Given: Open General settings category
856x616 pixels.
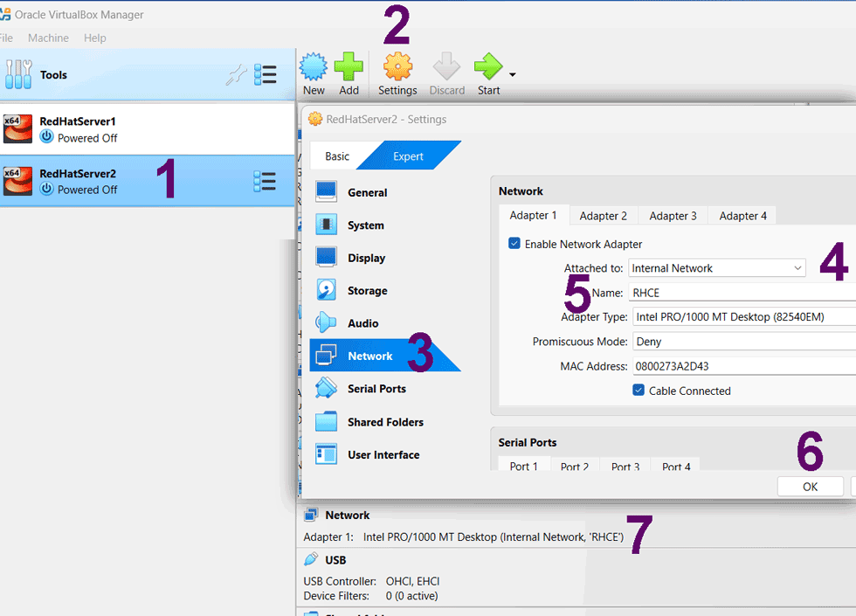Looking at the screenshot, I should pyautogui.click(x=385, y=192).
